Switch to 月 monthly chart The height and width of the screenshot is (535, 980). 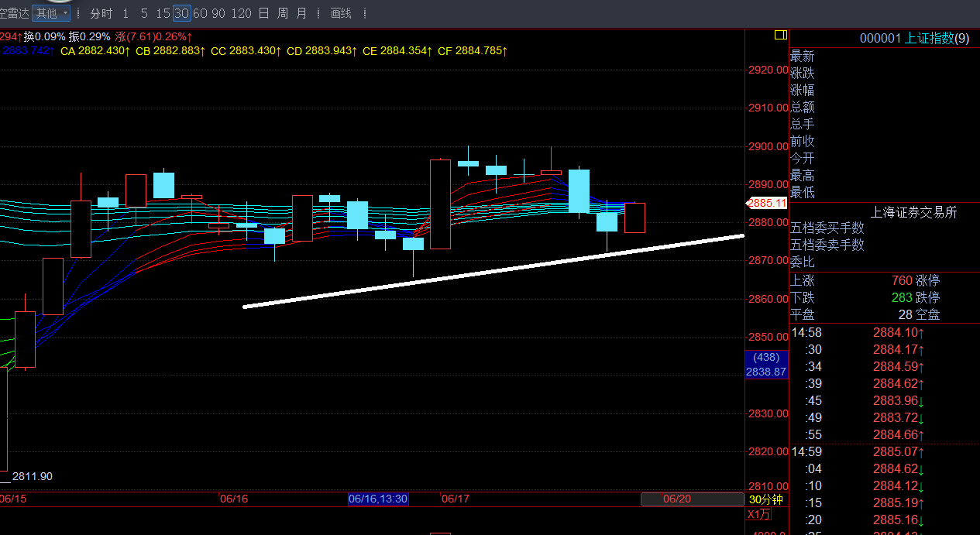pos(301,13)
